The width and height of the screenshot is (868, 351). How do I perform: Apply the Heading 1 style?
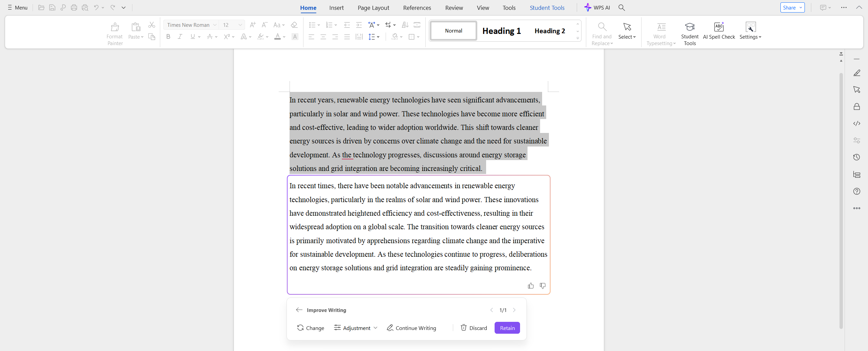click(502, 31)
